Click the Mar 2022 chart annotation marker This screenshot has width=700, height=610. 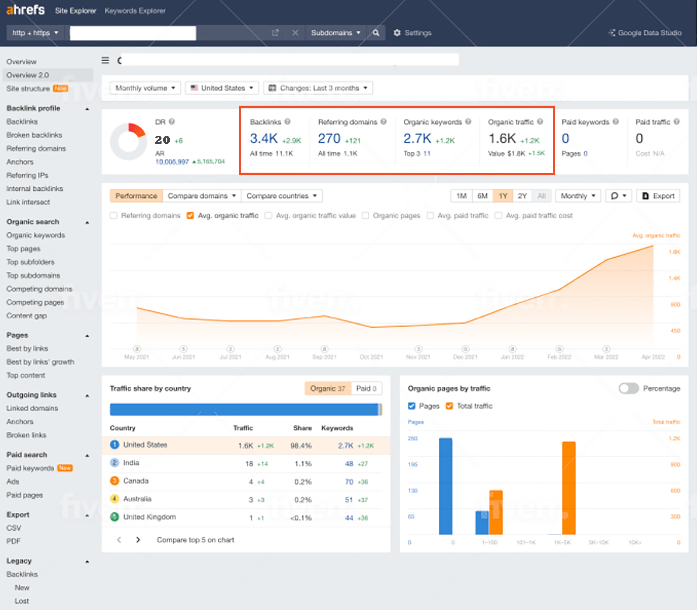point(606,349)
